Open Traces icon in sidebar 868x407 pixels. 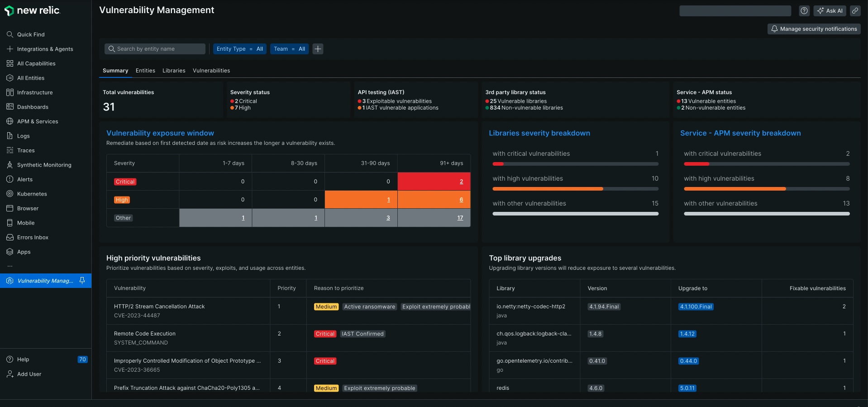10,150
